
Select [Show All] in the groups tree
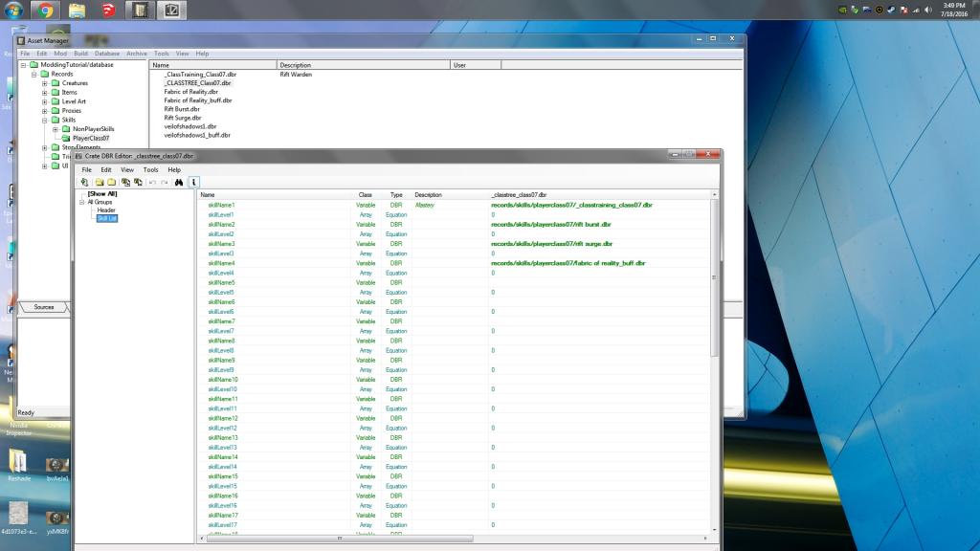[101, 193]
